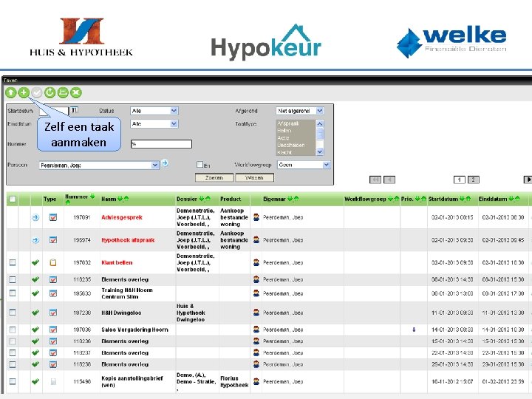Click into the Nummer field containing %
This screenshot has height=399, width=532.
161,144
